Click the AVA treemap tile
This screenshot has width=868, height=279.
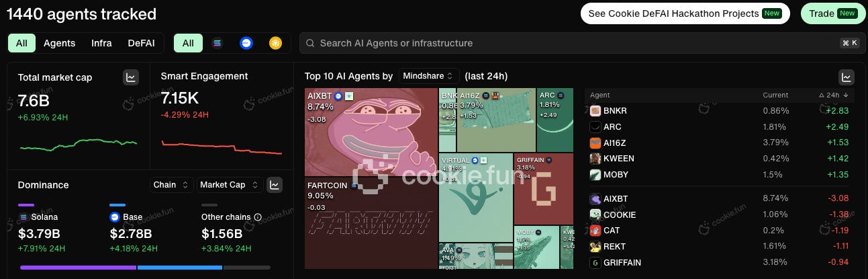coord(476,256)
